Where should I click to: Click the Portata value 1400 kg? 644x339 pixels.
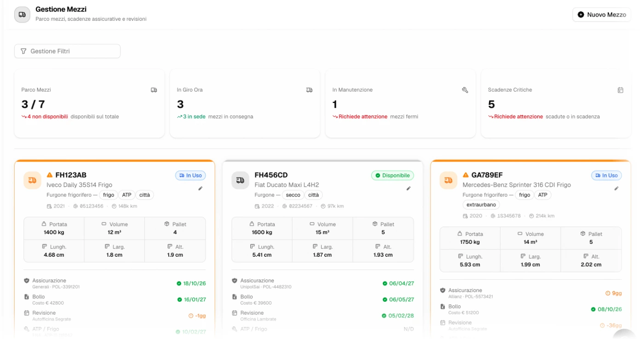click(x=54, y=232)
